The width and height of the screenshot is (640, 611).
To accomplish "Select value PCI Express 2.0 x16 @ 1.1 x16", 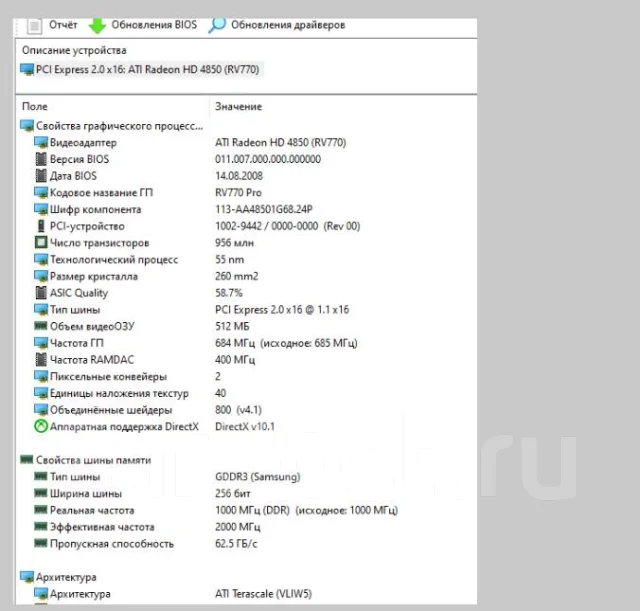I will coord(282,310).
